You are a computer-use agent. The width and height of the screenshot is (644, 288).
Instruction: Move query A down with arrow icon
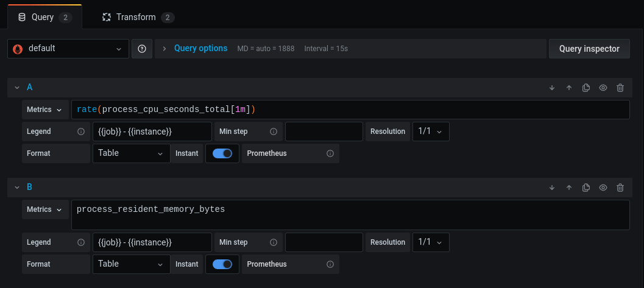click(x=552, y=88)
